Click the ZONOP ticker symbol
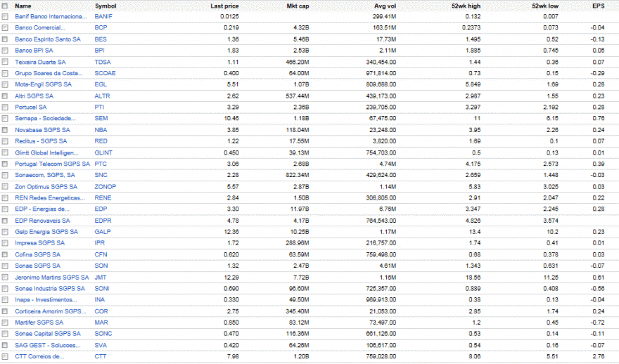 [x=105, y=187]
